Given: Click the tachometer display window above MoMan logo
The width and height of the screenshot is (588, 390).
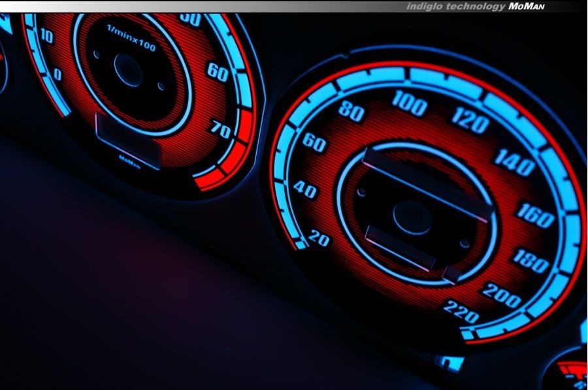Looking at the screenshot, I should point(128,140).
